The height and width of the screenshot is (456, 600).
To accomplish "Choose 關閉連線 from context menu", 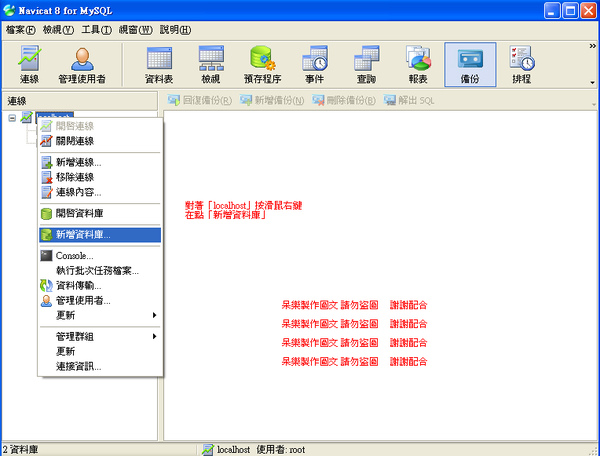I will [x=100, y=141].
